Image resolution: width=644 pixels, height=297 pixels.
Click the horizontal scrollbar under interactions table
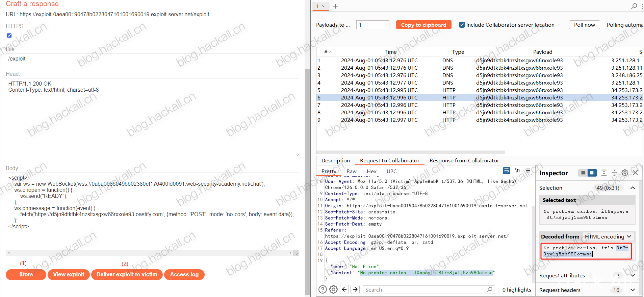pos(410,152)
